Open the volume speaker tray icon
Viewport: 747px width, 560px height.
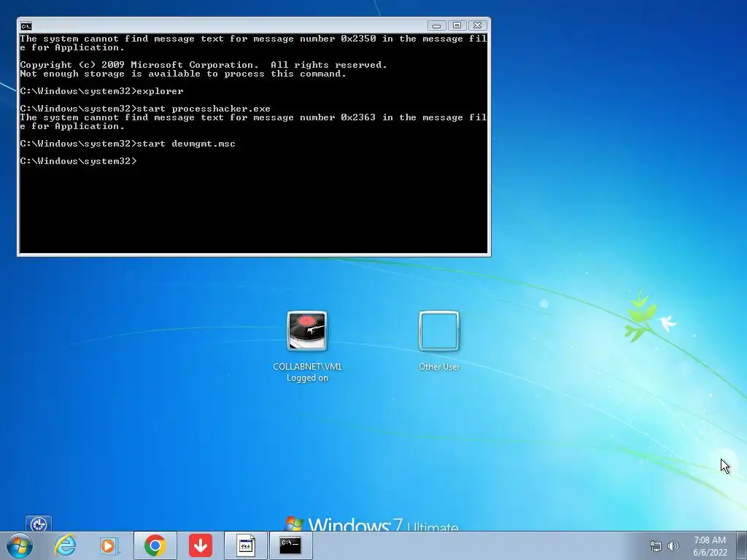[673, 546]
